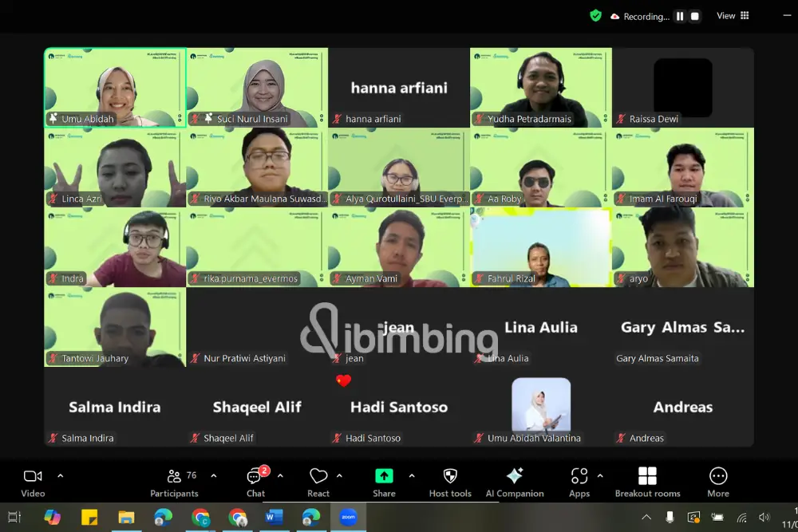Toggle the meeting security shield indicator

(x=595, y=15)
